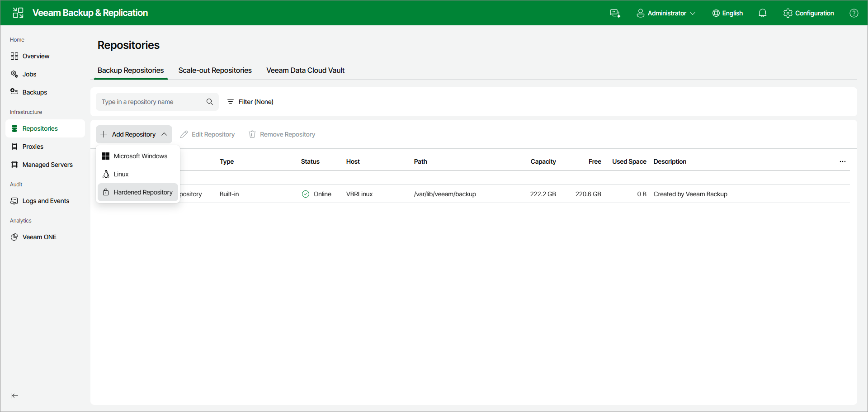
Task: Click the Filter lines icon
Action: point(231,102)
